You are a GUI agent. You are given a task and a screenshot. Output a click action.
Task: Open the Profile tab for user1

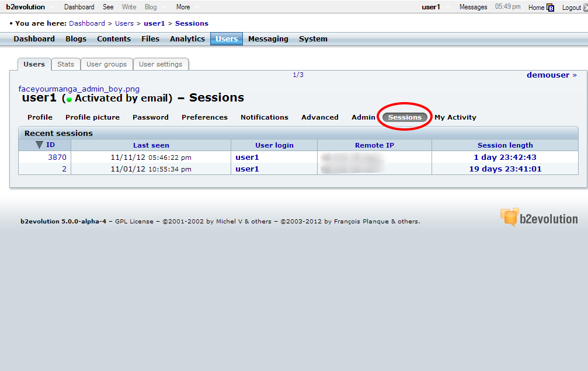40,117
